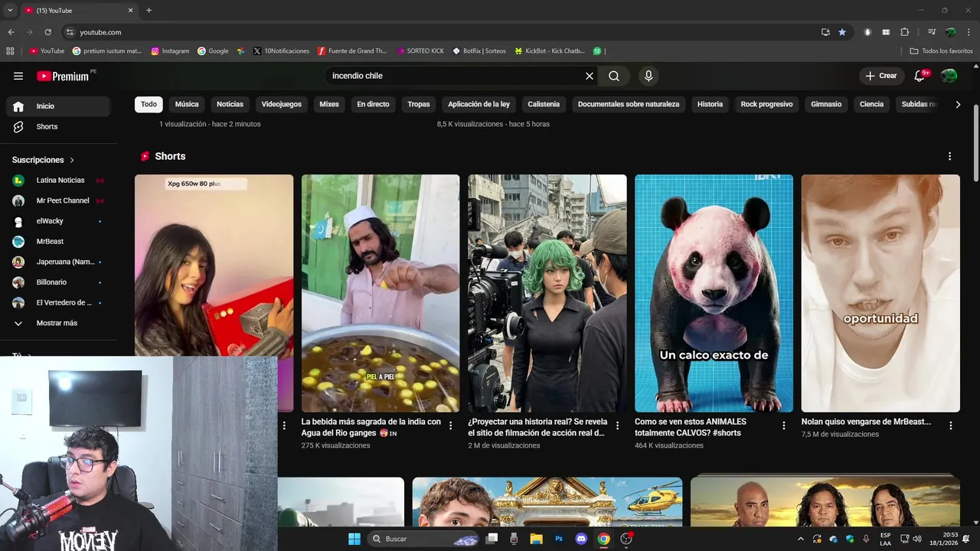Start voice search with the microphone
The image size is (980, 551).
pos(648,76)
